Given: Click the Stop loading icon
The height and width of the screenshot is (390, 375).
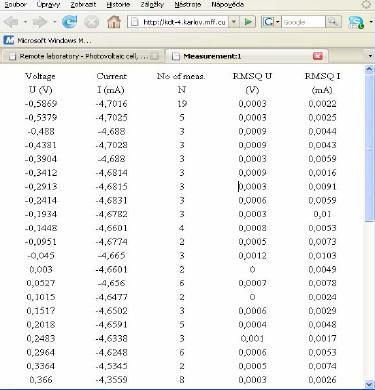Looking at the screenshot, I should click(x=91, y=22).
